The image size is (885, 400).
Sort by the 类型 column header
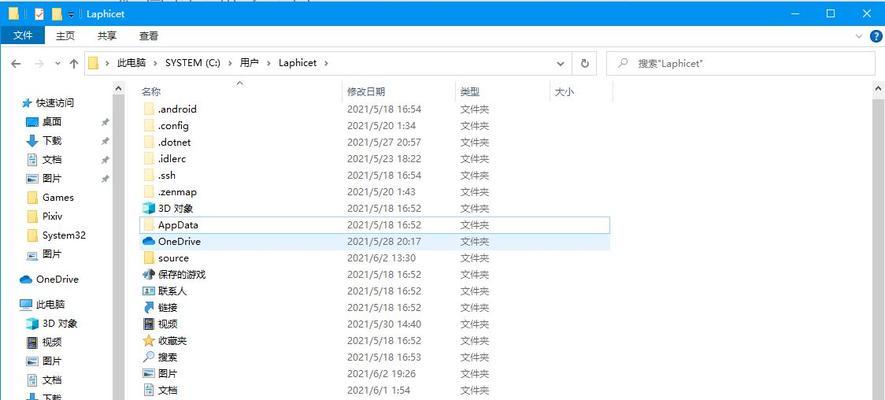[x=470, y=91]
